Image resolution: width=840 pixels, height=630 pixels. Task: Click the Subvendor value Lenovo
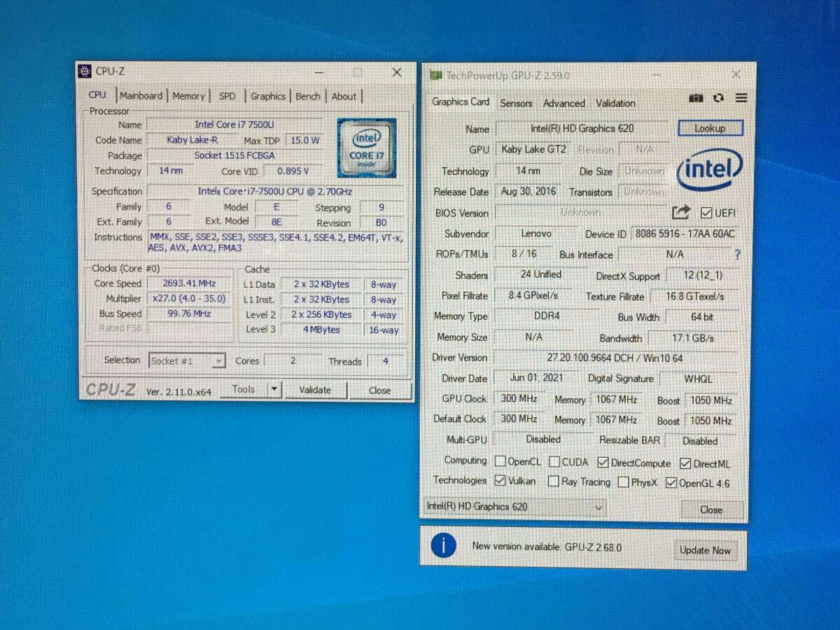(x=536, y=233)
